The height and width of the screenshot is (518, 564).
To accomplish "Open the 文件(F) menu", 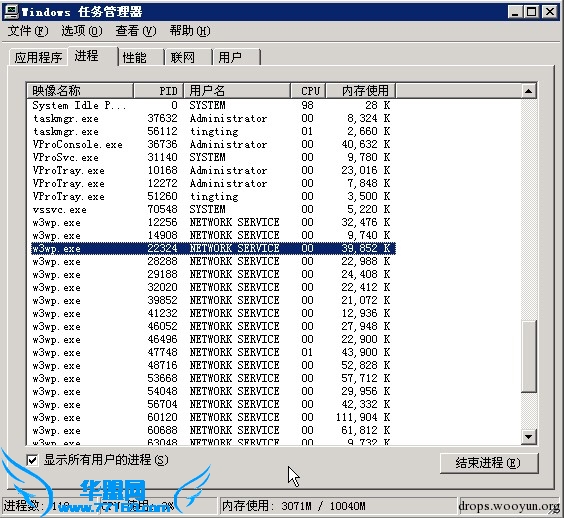I will 28,31.
